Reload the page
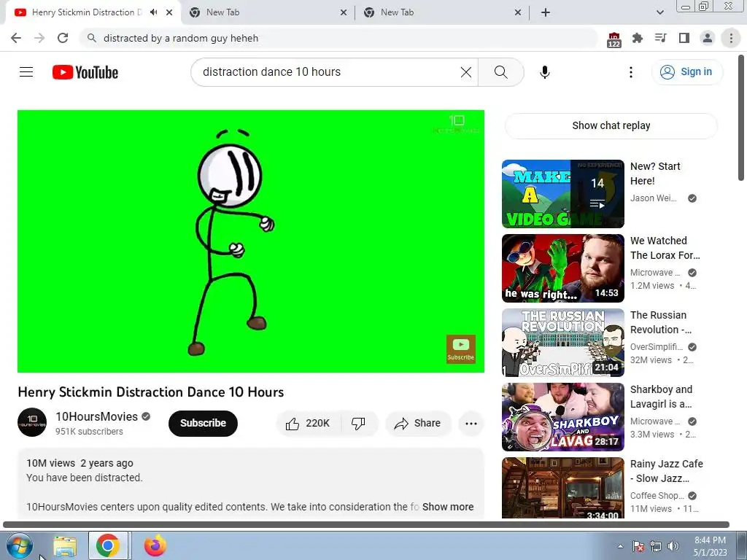 pyautogui.click(x=63, y=38)
